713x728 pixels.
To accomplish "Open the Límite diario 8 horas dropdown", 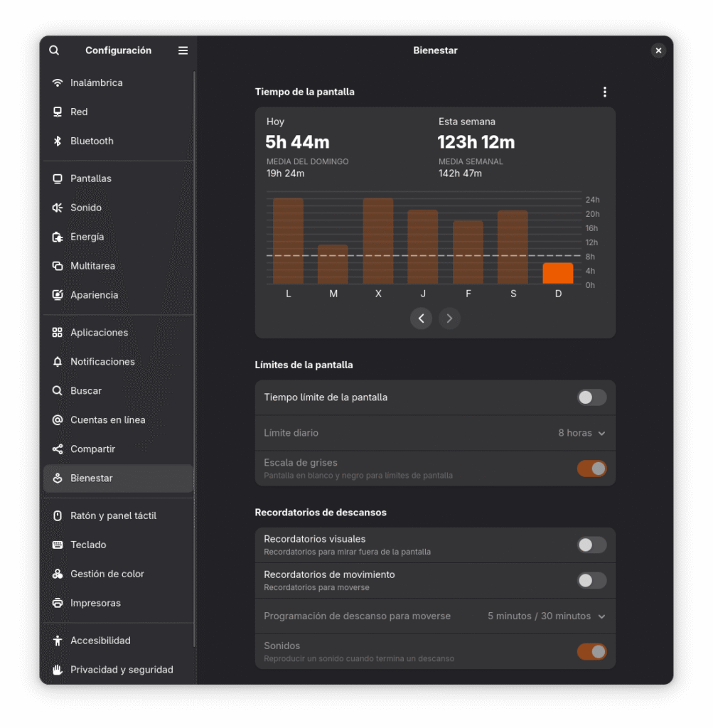I will click(x=581, y=433).
